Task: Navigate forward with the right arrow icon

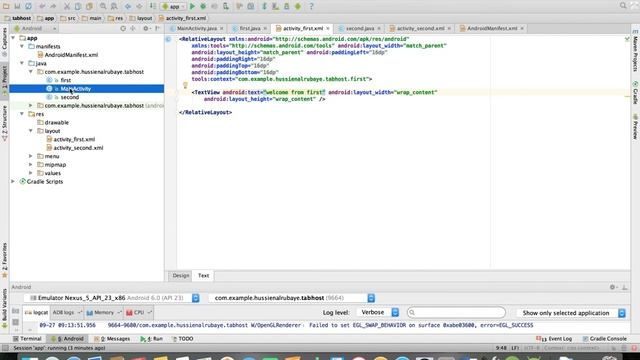Action: pos(139,6)
